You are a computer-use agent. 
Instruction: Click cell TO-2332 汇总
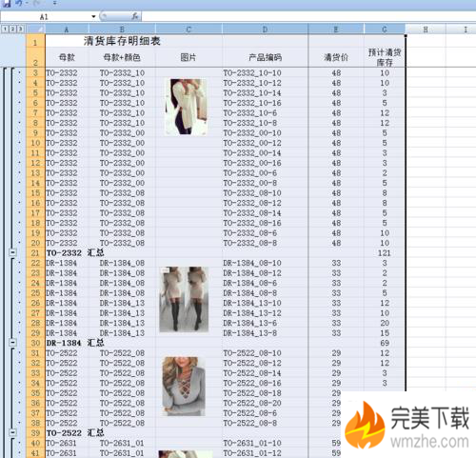[x=75, y=253]
